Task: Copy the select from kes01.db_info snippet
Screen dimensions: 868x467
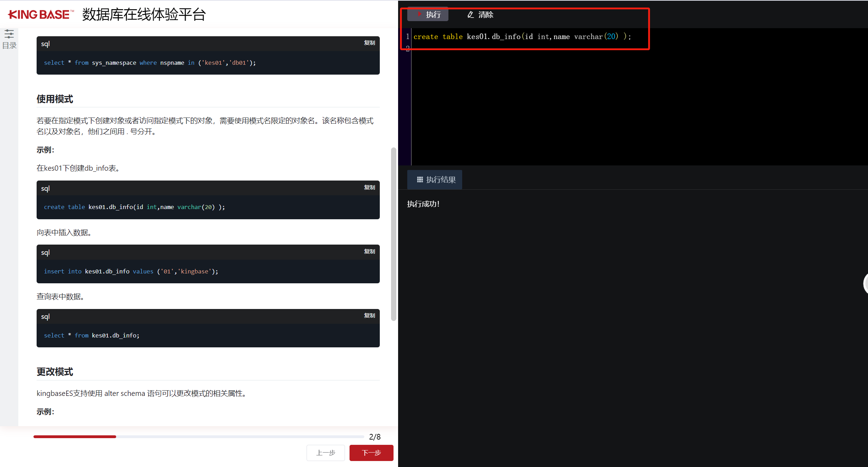Action: pos(369,315)
